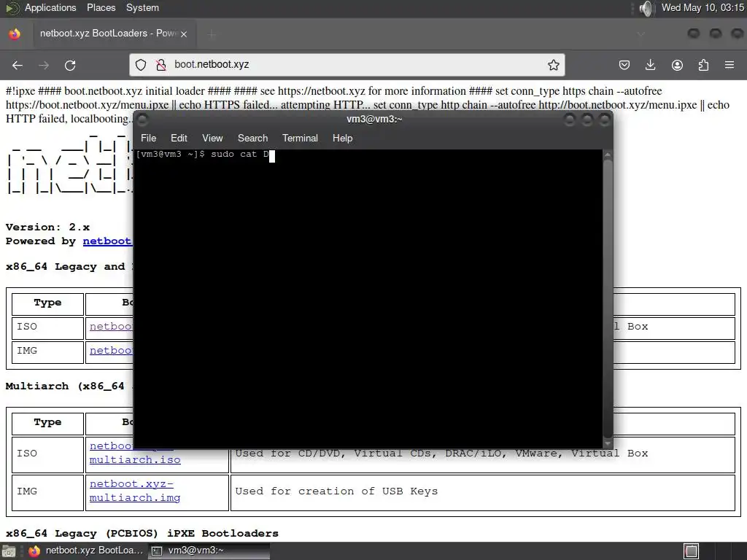
Task: Click the workspace switcher in bottom panel
Action: tap(692, 551)
